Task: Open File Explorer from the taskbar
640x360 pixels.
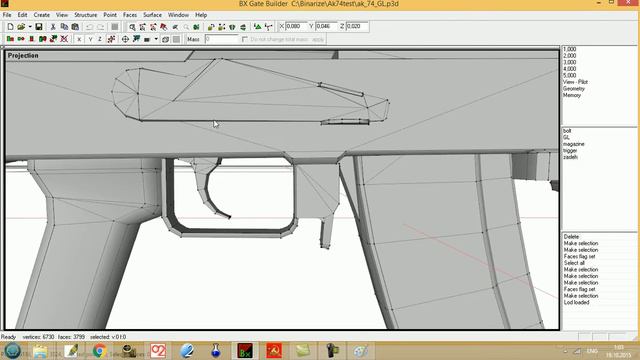Action: [x=40, y=351]
